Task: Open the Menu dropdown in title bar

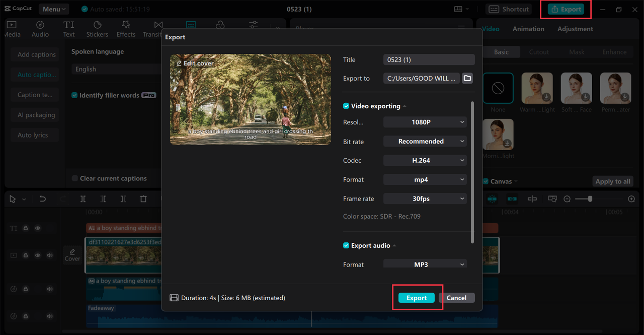Action: [x=54, y=9]
